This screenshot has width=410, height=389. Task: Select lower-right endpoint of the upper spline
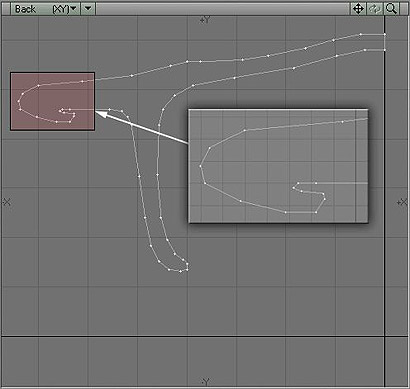coord(385,50)
